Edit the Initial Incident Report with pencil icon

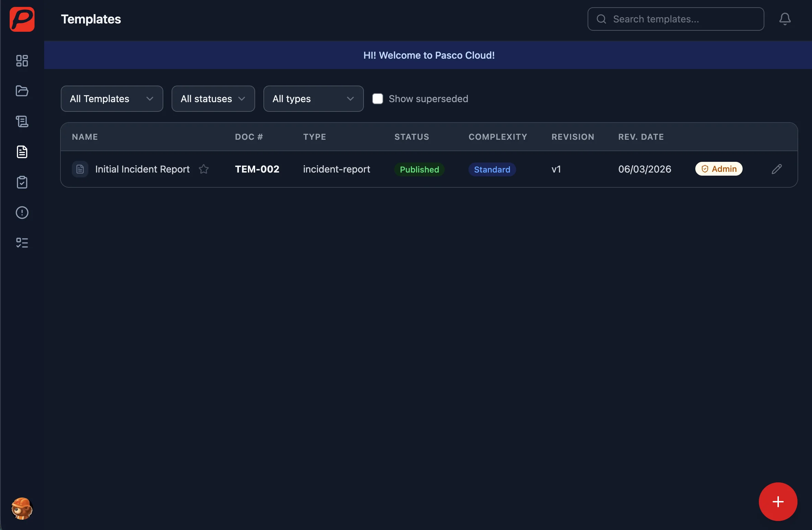click(x=776, y=169)
